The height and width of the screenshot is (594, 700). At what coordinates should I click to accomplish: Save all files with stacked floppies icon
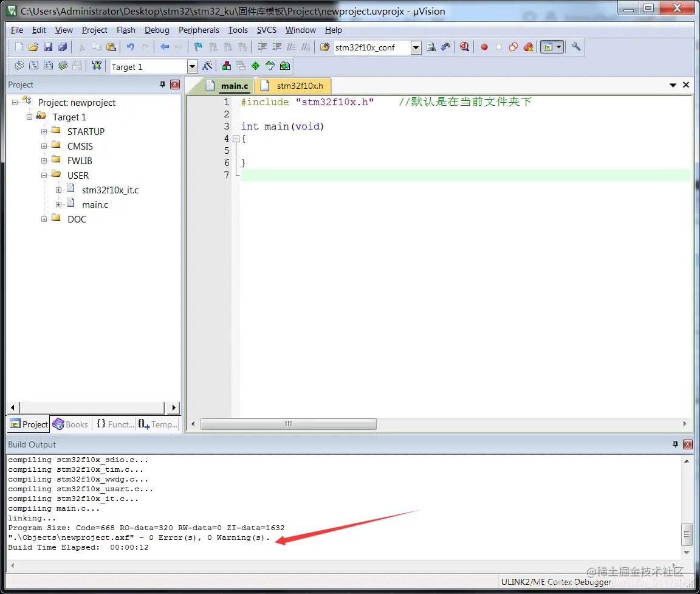pyautogui.click(x=63, y=47)
